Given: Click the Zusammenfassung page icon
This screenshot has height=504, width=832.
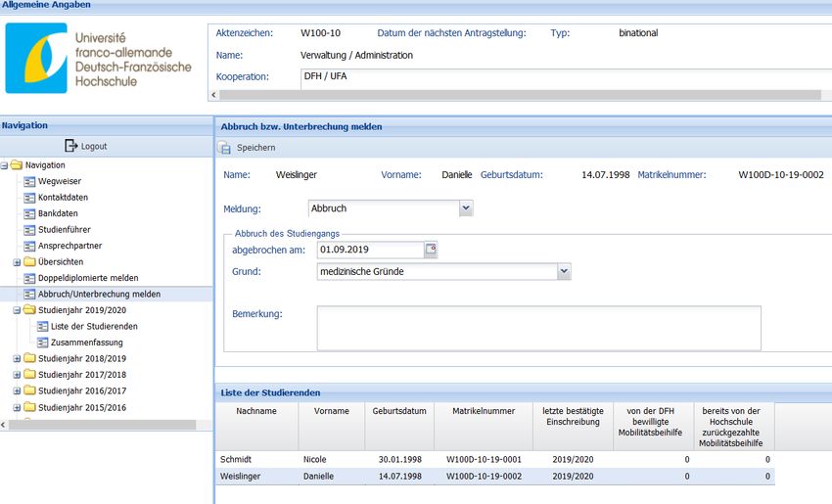Looking at the screenshot, I should click(x=42, y=343).
